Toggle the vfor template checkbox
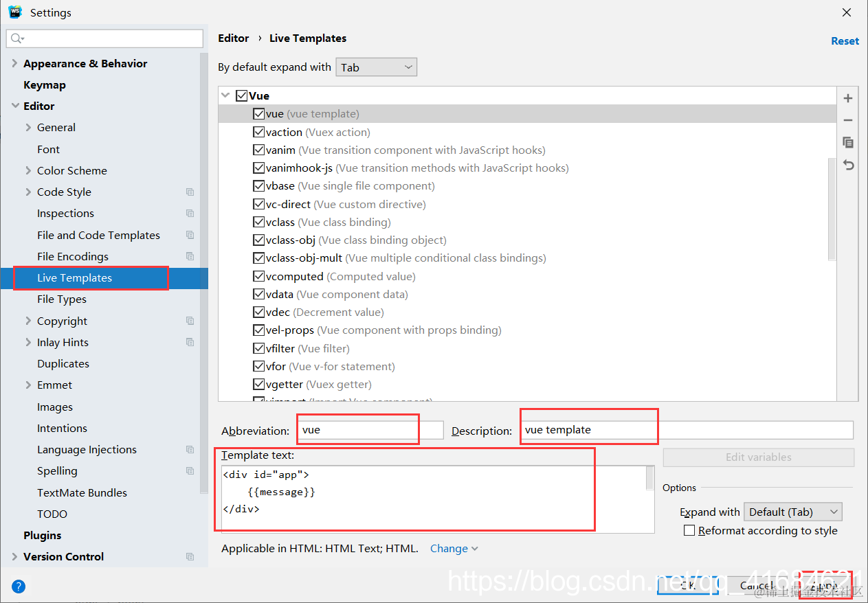 (x=258, y=366)
